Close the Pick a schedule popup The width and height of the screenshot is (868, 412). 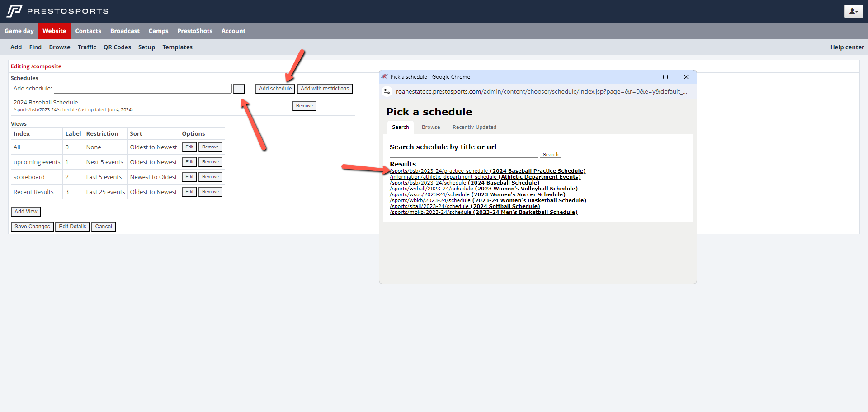(686, 77)
